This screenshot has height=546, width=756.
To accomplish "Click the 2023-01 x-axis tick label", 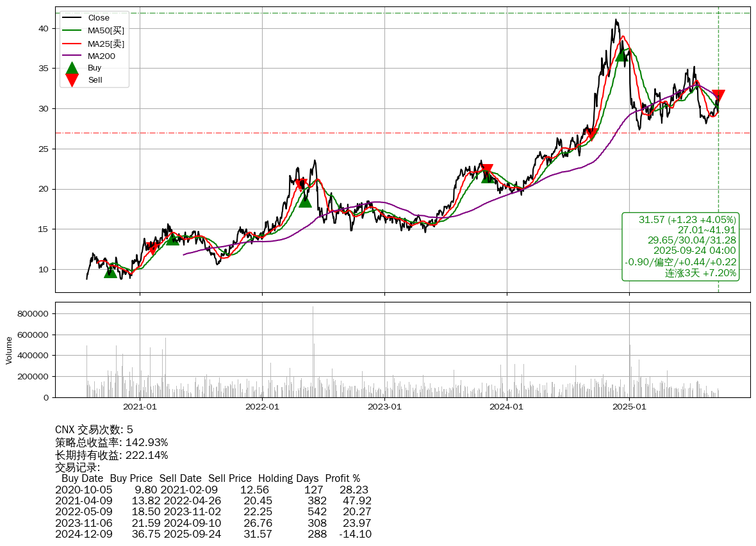I will coord(384,406).
